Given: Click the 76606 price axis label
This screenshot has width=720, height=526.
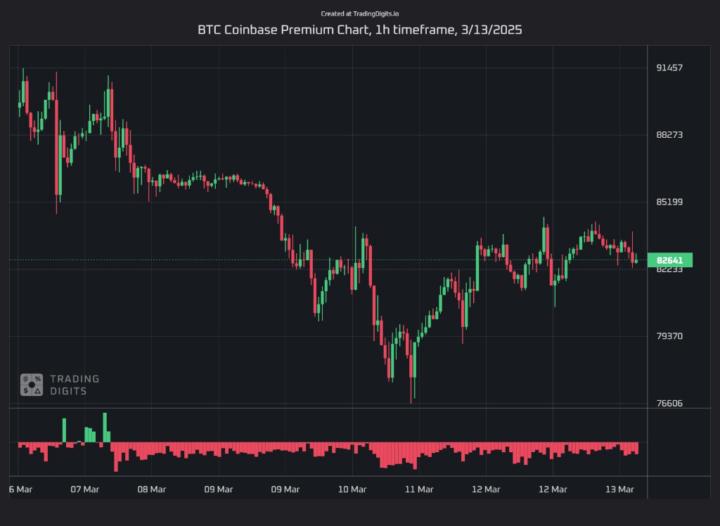Looking at the screenshot, I should [669, 404].
